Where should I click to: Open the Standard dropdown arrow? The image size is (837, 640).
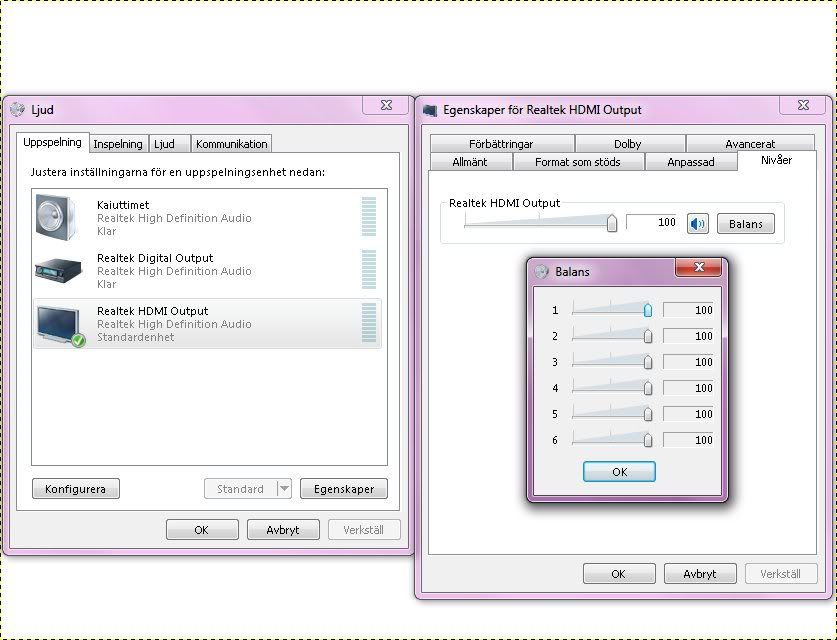click(284, 489)
